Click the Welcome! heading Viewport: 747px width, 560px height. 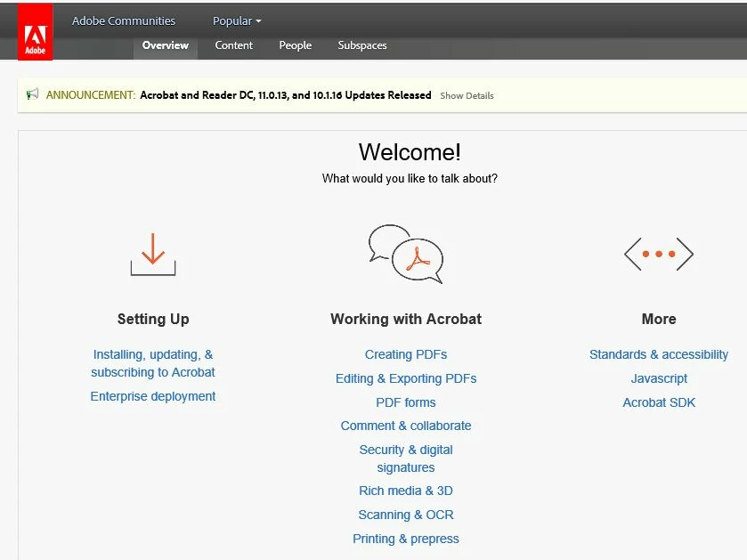[x=410, y=152]
